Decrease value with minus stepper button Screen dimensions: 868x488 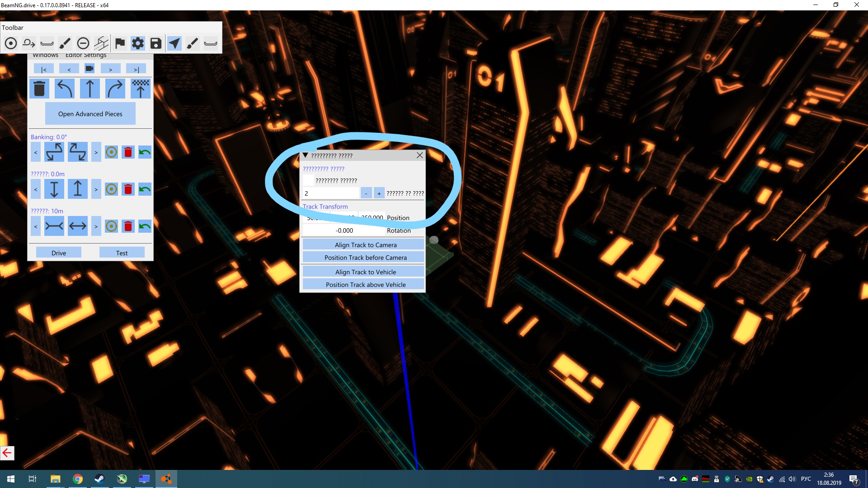tap(366, 193)
